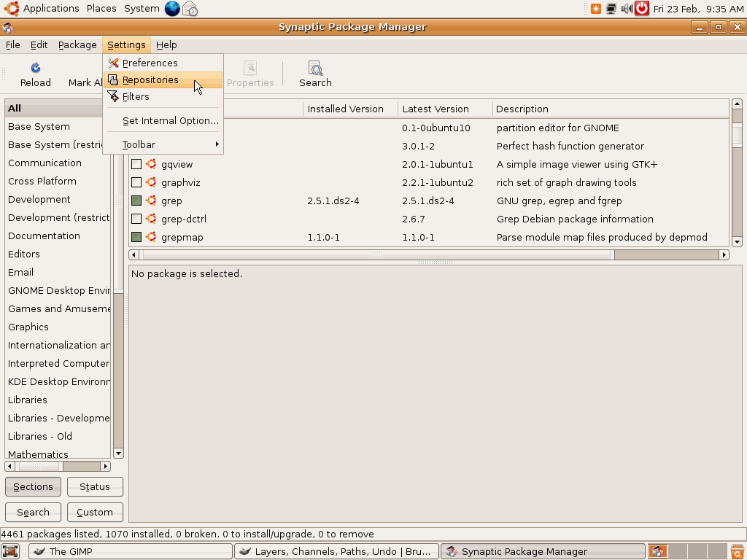Switch to Layers, Channels, Paths taskbar window
The height and width of the screenshot is (560, 747).
336,551
